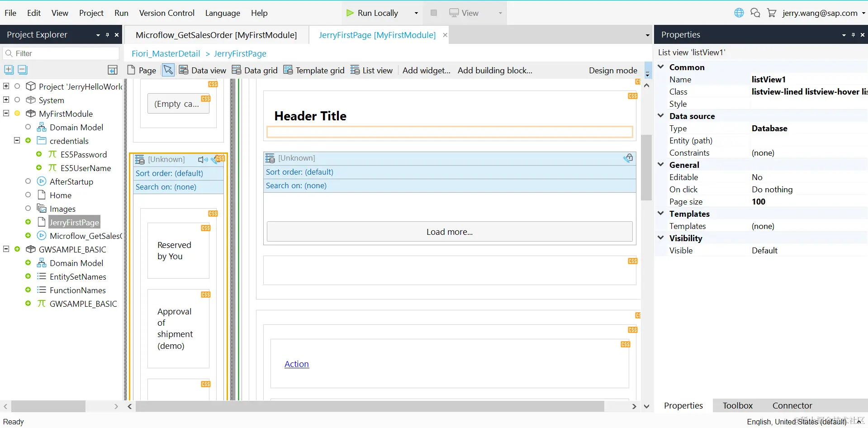Click the CSS badge on Action container

[x=625, y=344]
